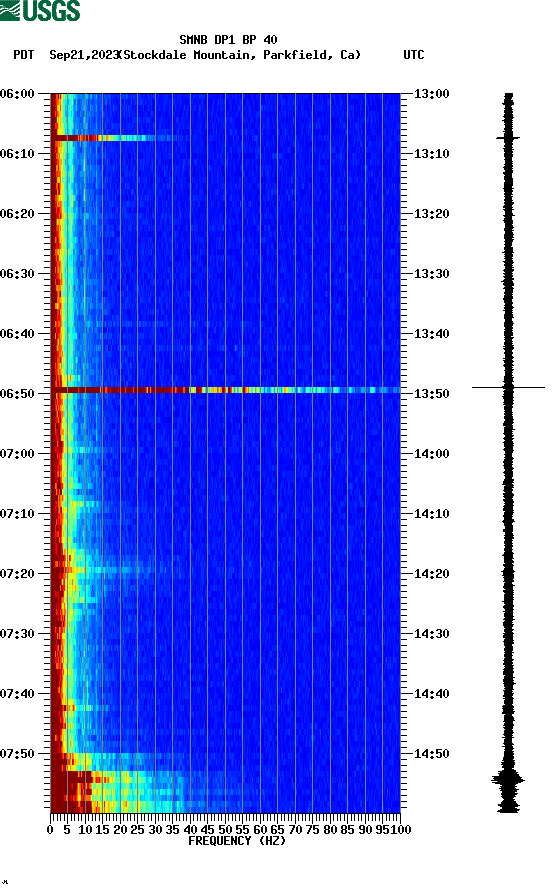Screen dimensions: 552x893
Task: Click the UTC timezone label
Action: [x=414, y=55]
